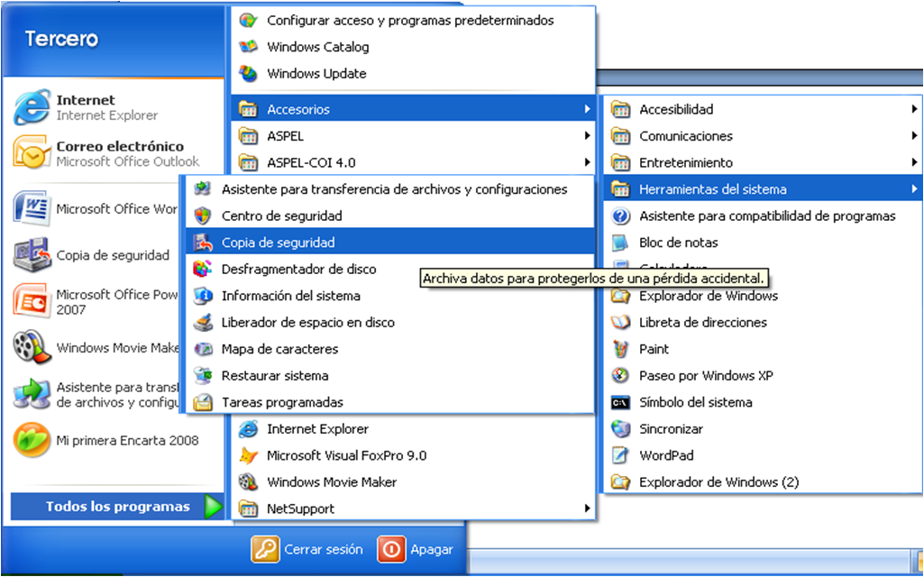Click the WordPad icon
The width and height of the screenshot is (924, 577).
620,455
